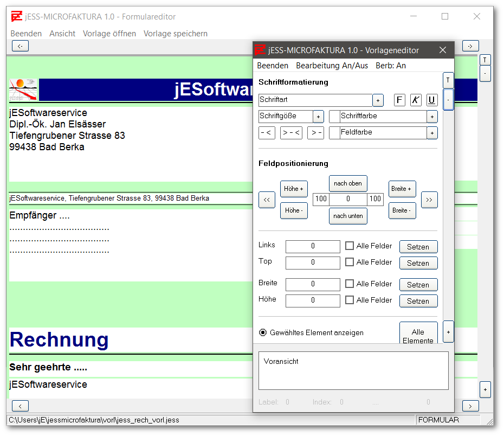Check Alle Felder for Links

point(350,246)
